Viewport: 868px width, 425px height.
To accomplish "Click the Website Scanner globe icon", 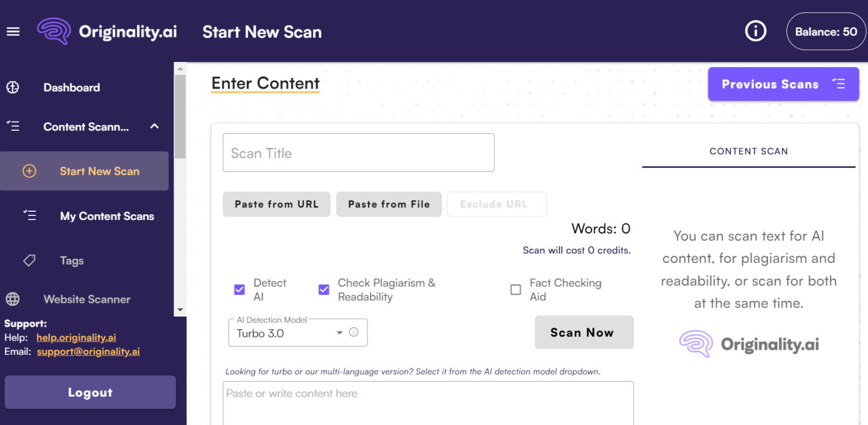I will tap(13, 299).
